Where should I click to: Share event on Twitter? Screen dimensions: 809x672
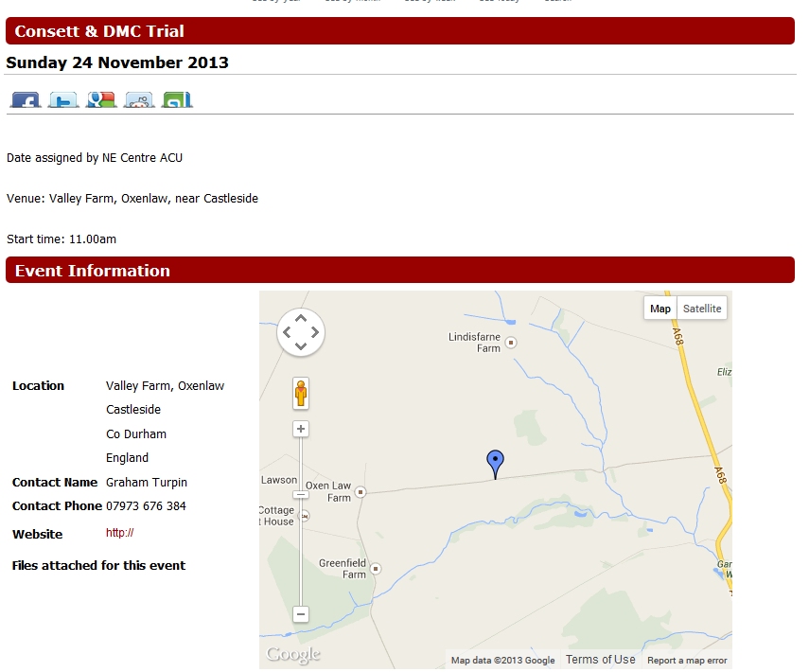[63, 99]
